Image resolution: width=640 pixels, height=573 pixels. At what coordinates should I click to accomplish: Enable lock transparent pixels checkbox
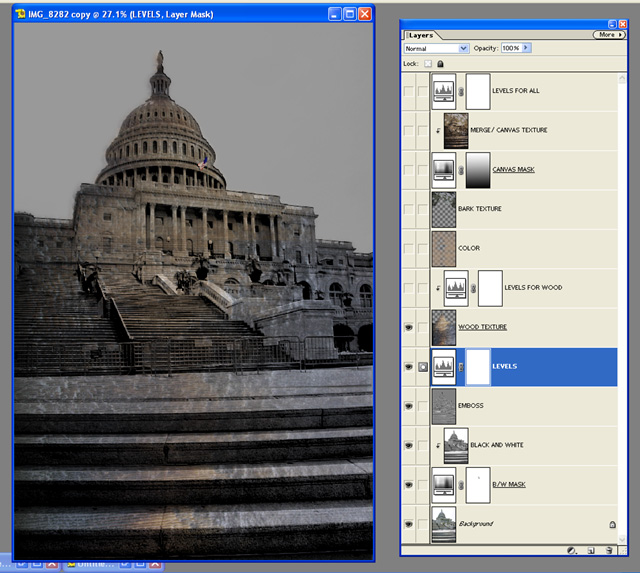click(427, 64)
